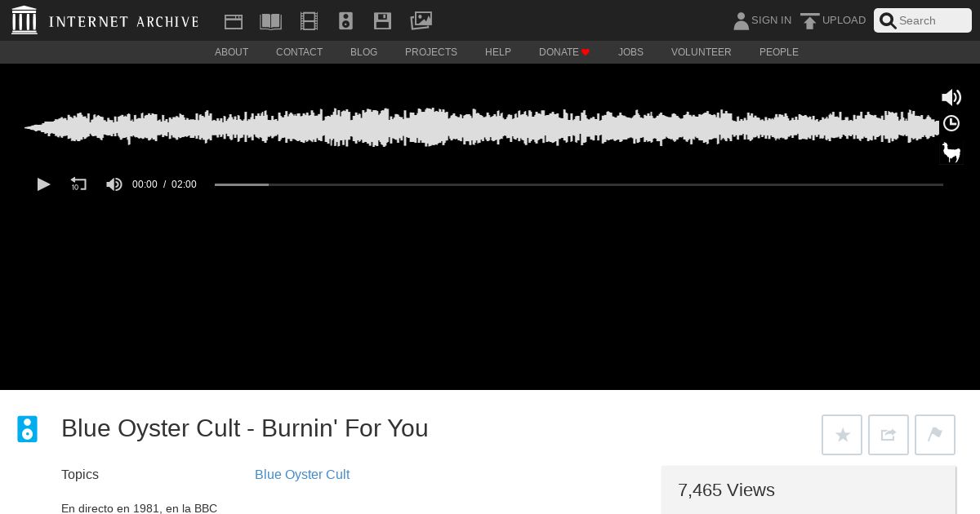Viewport: 980px width, 514px height.
Task: Flag this item
Action: pos(935,435)
